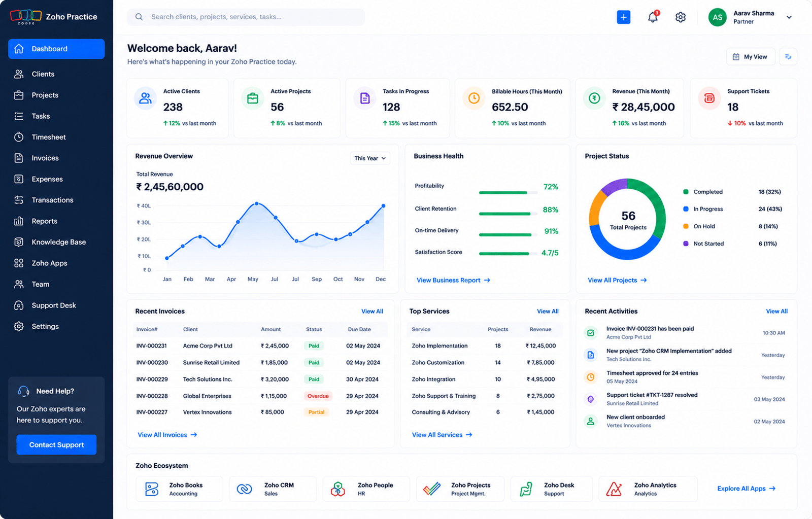The height and width of the screenshot is (519, 812).
Task: Click the Completed green legend swatch
Action: tap(686, 192)
